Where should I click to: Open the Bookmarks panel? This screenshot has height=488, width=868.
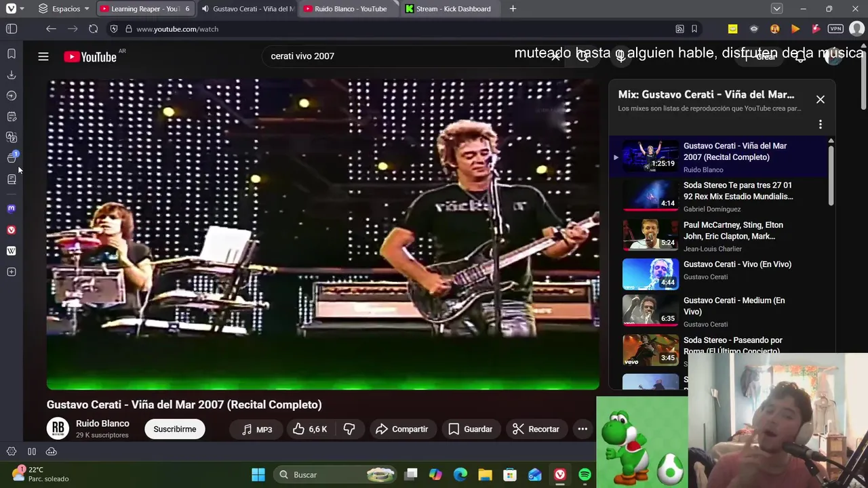pos(12,54)
